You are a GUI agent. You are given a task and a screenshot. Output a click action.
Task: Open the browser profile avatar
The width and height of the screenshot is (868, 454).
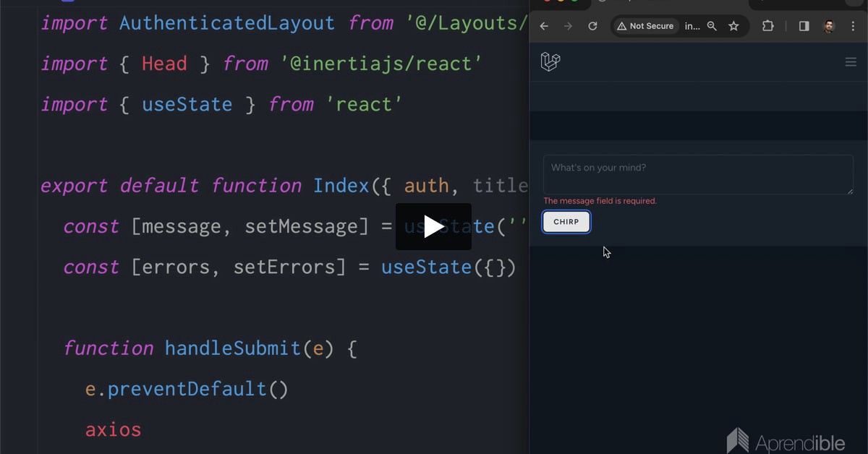829,26
